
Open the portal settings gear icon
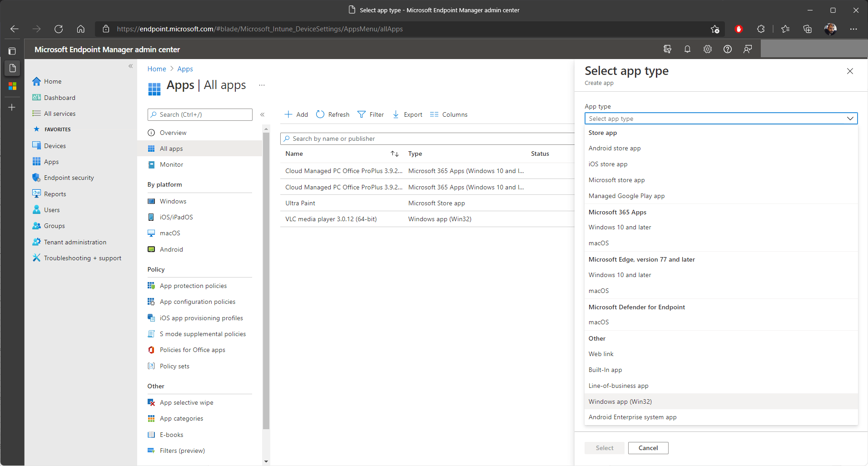[708, 49]
